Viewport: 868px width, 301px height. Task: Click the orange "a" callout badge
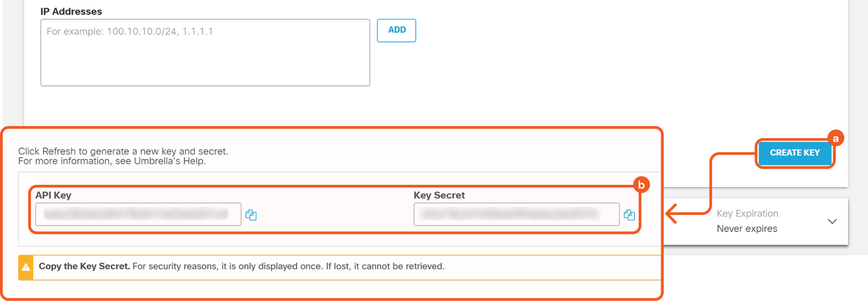pyautogui.click(x=835, y=139)
